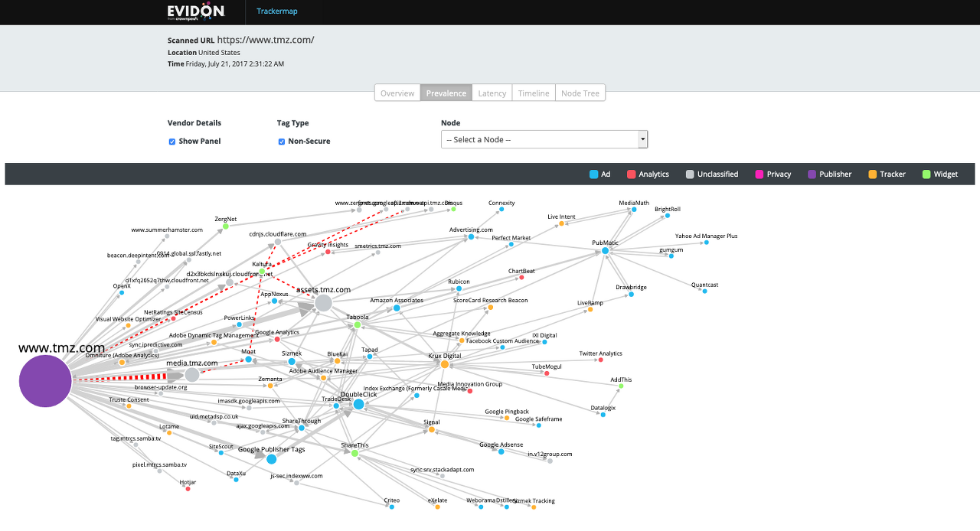The height and width of the screenshot is (531, 980).
Task: Select the Omniture (Adobe Analytics) node
Action: [x=122, y=363]
